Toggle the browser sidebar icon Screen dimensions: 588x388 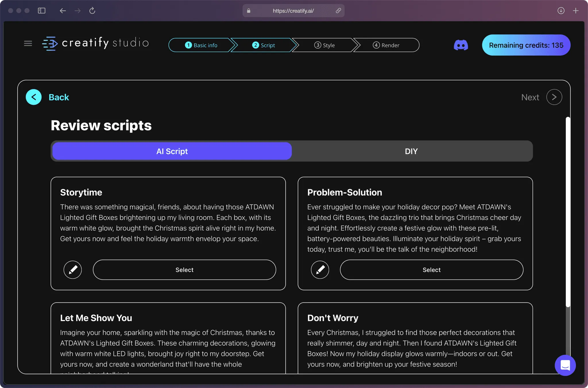tap(42, 11)
